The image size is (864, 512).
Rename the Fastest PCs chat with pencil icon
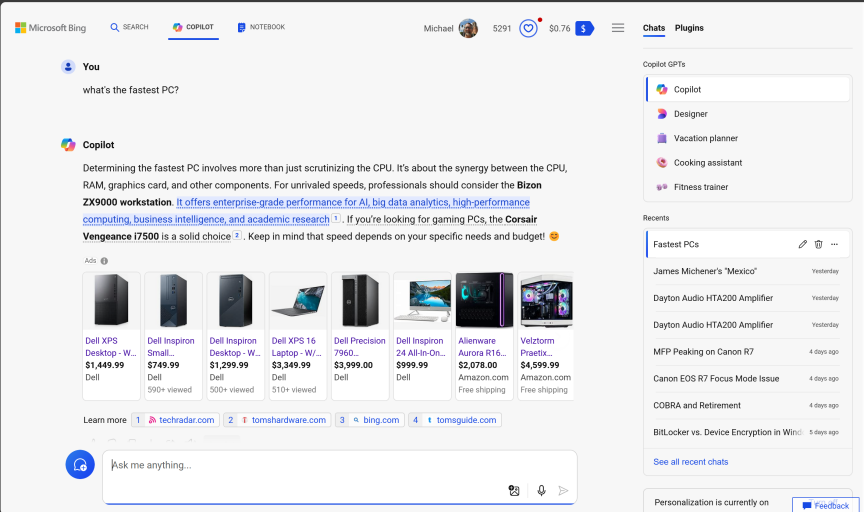pyautogui.click(x=802, y=244)
